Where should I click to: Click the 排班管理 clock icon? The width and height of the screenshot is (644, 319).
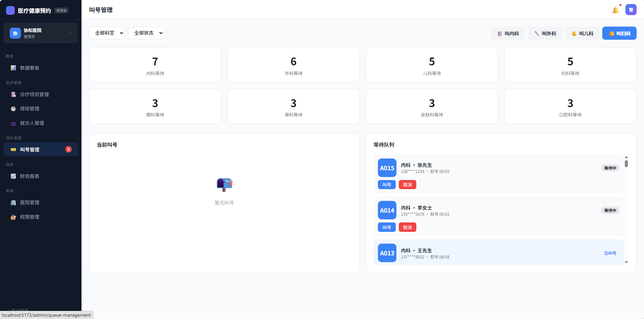[x=13, y=109]
